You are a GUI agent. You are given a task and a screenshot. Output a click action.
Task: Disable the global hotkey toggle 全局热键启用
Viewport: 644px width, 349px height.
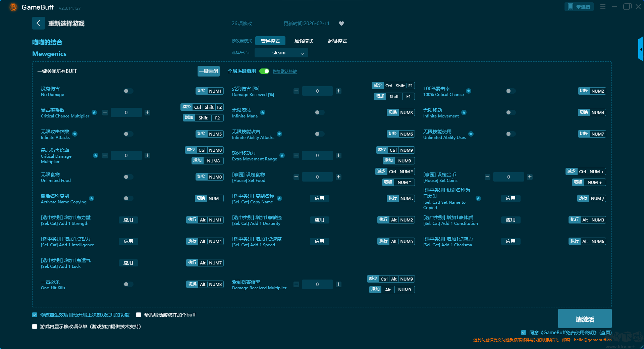pos(264,71)
